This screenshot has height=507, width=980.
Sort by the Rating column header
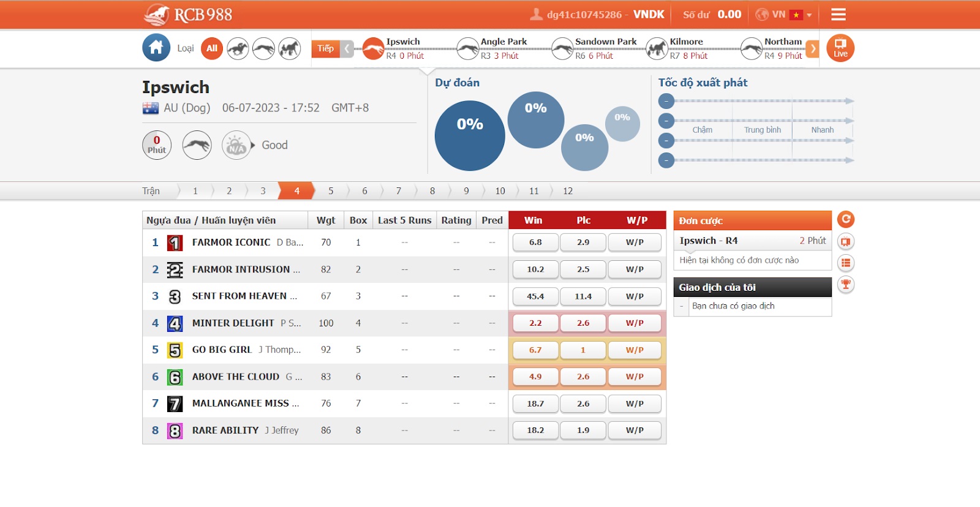pos(456,220)
